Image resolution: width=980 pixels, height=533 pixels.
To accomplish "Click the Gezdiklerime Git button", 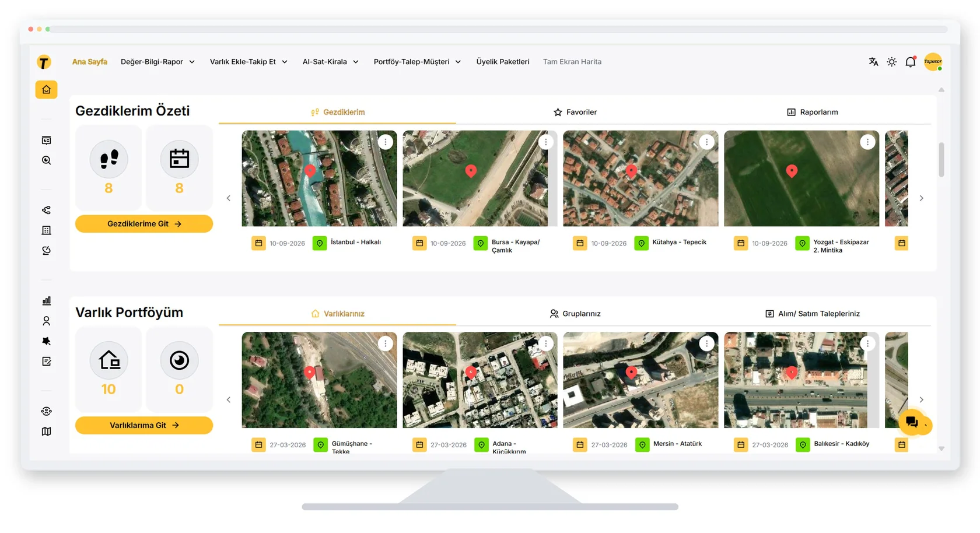I will pyautogui.click(x=144, y=224).
